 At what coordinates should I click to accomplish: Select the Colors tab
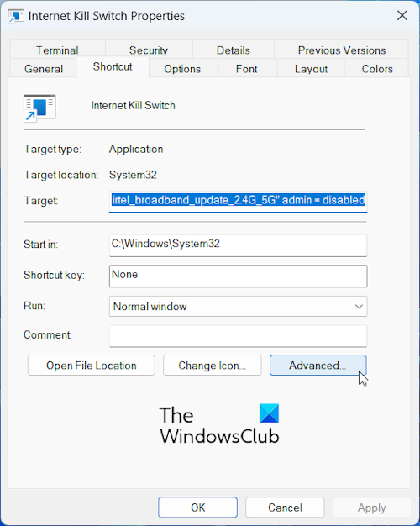(x=377, y=69)
